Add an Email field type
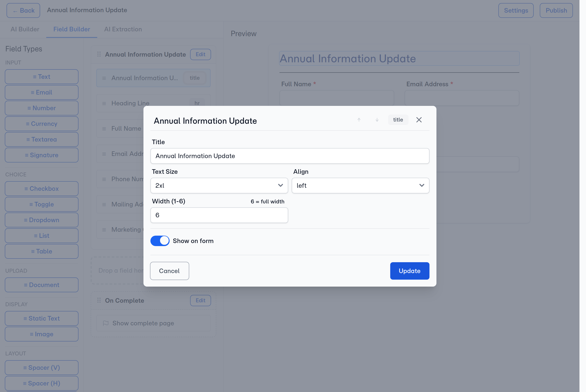 tap(42, 93)
